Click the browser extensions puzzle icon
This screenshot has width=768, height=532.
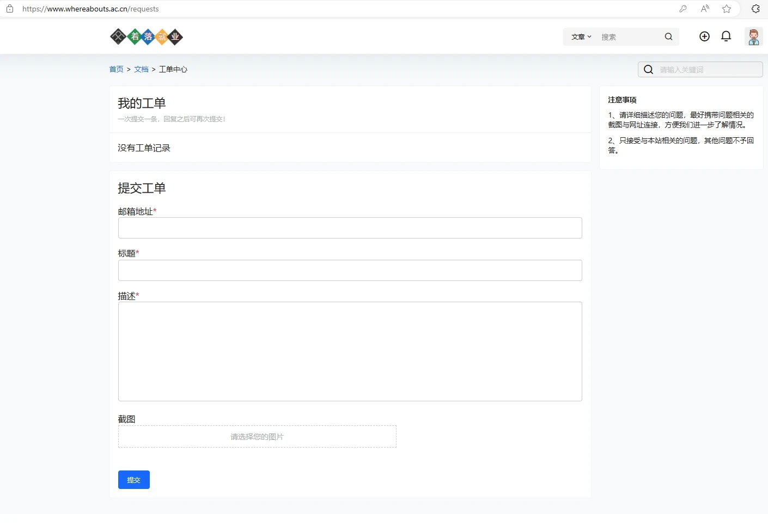coord(755,9)
